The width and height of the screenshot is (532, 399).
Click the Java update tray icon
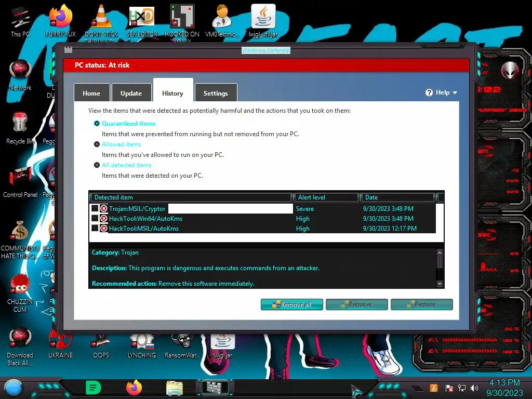point(434,388)
